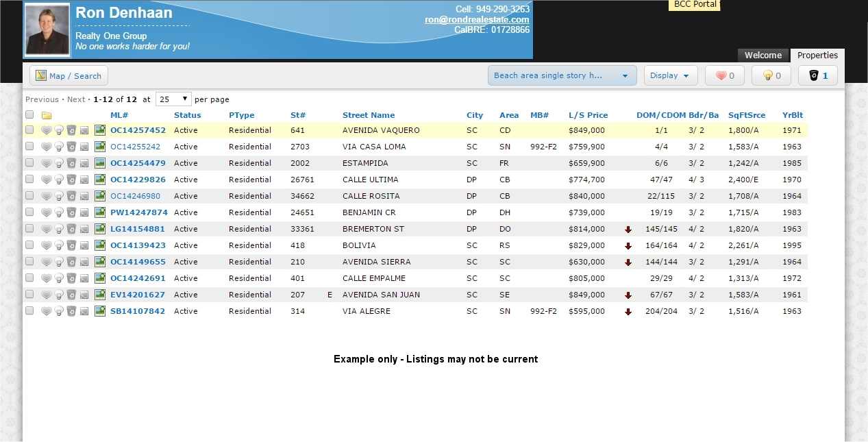Screen dimensions: 868x442
Task: Click the Next page link
Action: pos(76,99)
